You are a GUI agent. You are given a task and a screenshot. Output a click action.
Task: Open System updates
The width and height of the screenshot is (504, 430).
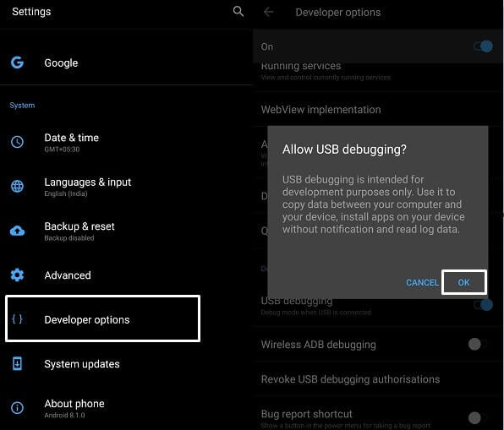click(126, 364)
